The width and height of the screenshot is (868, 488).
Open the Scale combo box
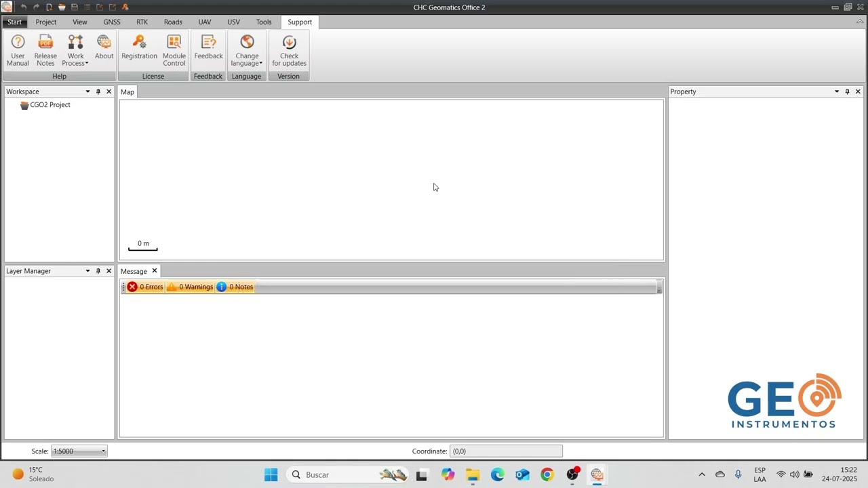click(79, 451)
